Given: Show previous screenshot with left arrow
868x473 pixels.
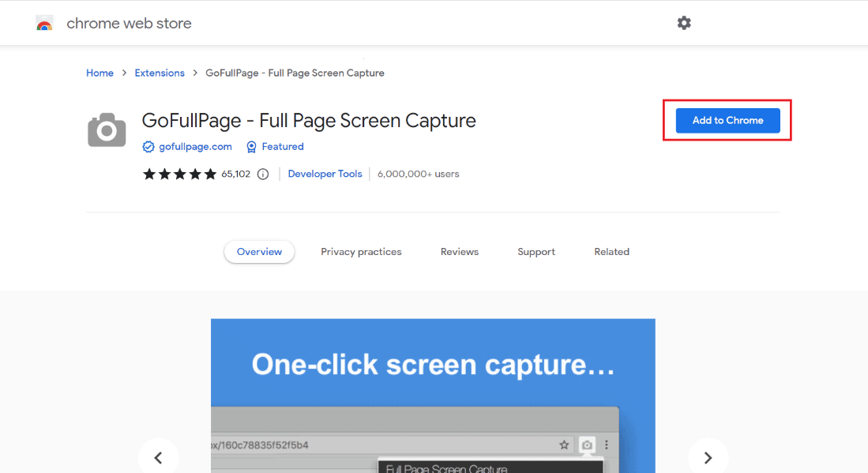Looking at the screenshot, I should coord(158,457).
